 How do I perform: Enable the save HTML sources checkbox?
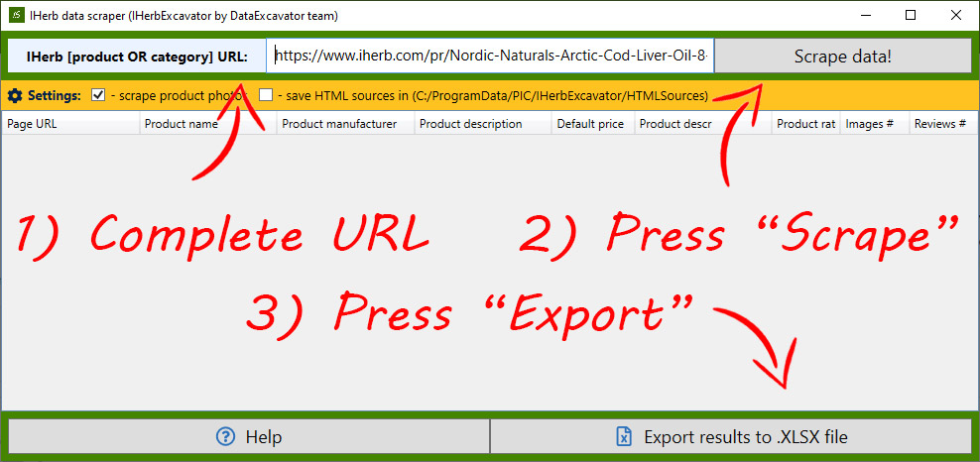(x=266, y=95)
